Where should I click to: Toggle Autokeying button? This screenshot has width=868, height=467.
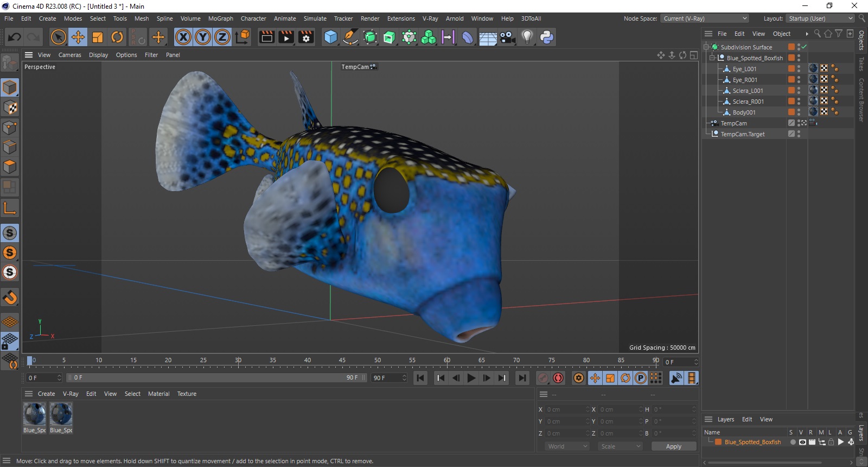coord(558,378)
